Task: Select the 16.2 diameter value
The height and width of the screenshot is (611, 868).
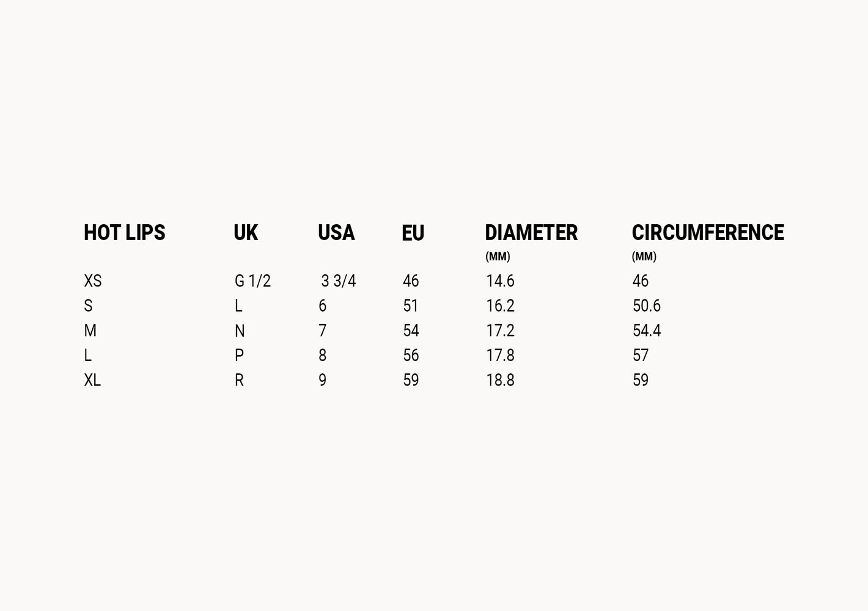Action: (x=500, y=305)
